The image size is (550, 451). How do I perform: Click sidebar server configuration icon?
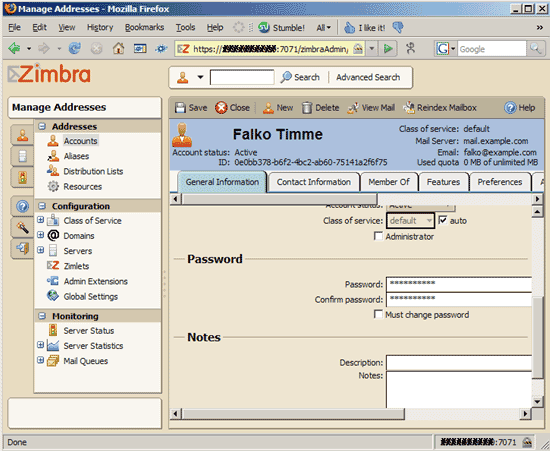coord(22,156)
